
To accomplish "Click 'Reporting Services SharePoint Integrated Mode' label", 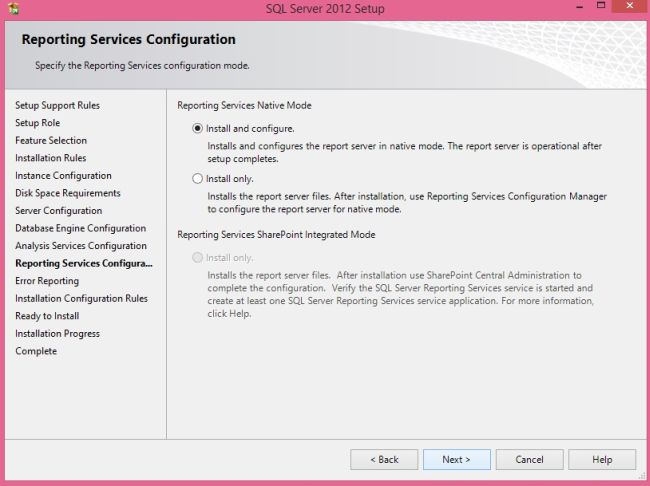I will (276, 234).
